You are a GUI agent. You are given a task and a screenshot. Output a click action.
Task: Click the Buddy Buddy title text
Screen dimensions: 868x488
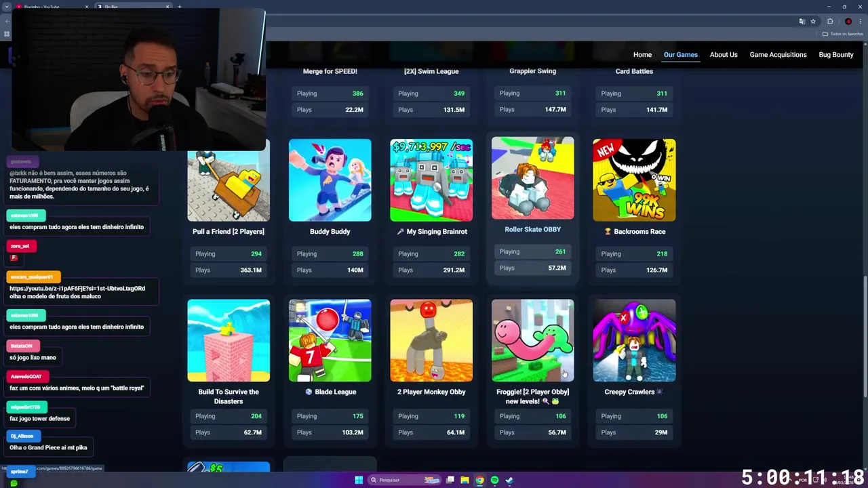pos(330,232)
